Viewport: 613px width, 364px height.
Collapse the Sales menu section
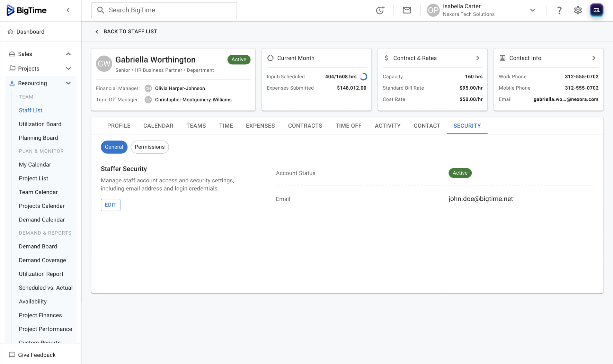(68, 54)
